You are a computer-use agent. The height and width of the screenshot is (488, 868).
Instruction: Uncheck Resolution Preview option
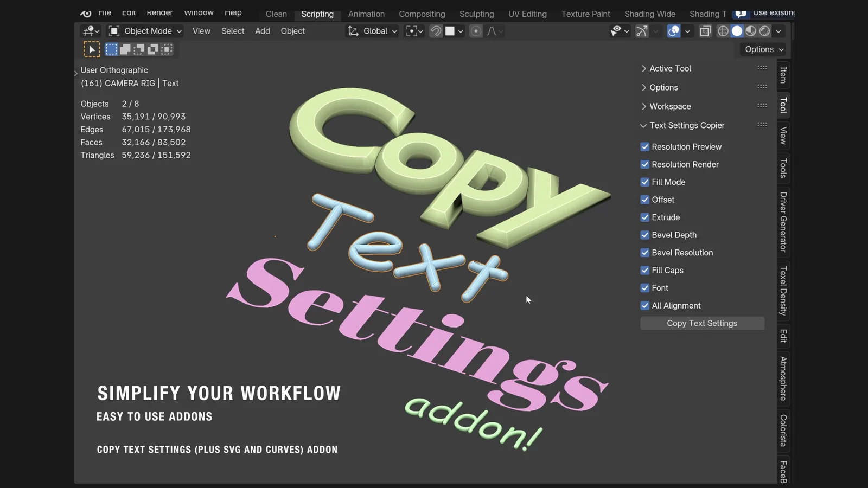pos(644,146)
